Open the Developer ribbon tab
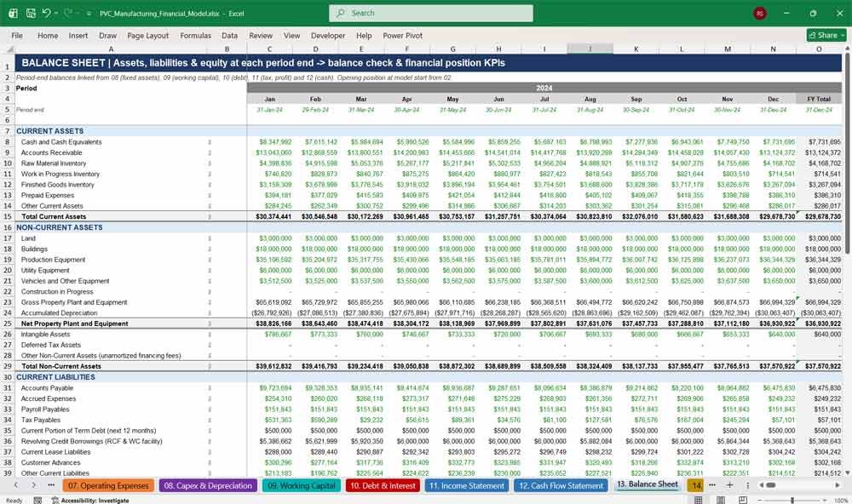 point(328,35)
